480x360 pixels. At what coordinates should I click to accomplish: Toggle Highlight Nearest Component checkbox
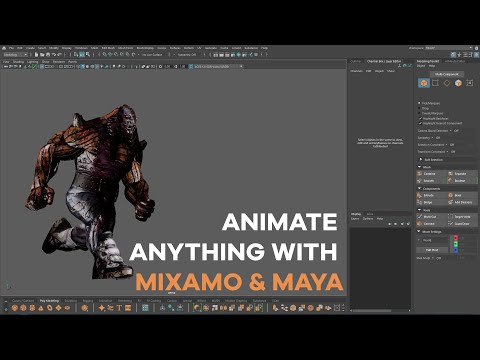coord(421,123)
